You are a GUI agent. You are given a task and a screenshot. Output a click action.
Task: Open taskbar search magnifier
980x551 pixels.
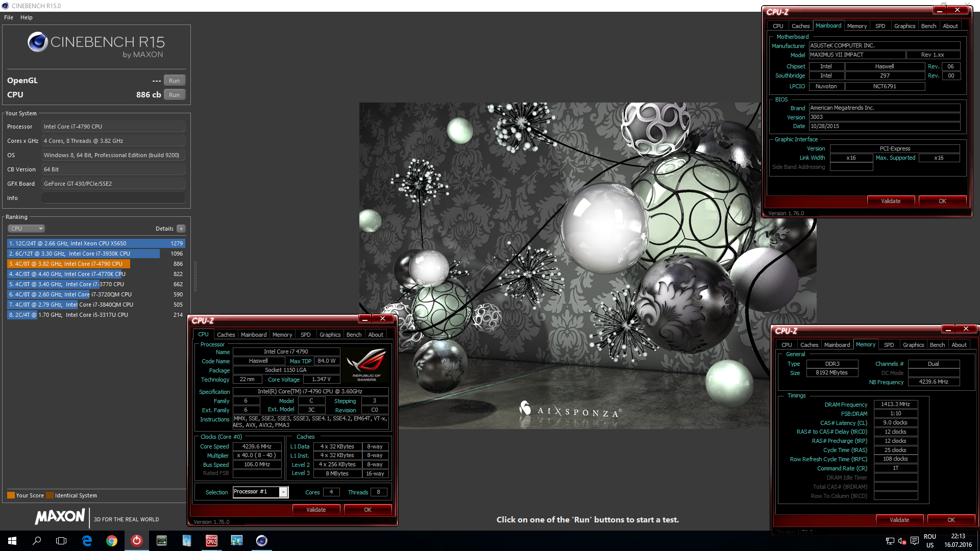37,541
